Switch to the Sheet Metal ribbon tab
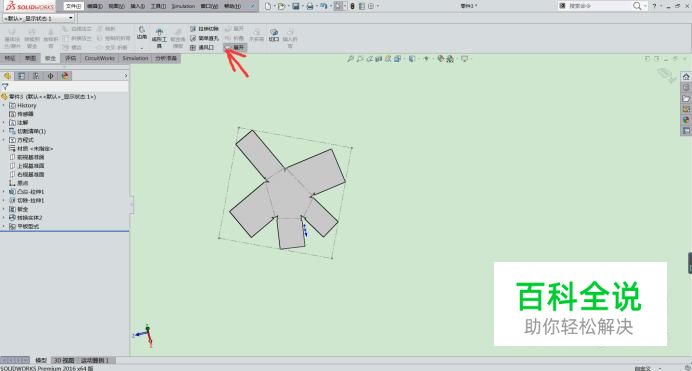This screenshot has height=371, width=692. pos(51,58)
